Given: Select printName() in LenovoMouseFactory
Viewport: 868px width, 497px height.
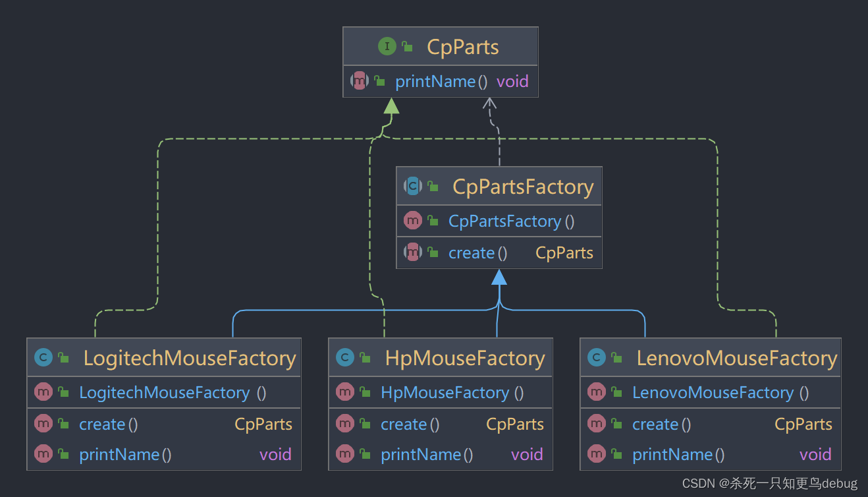Looking at the screenshot, I should 678,455.
